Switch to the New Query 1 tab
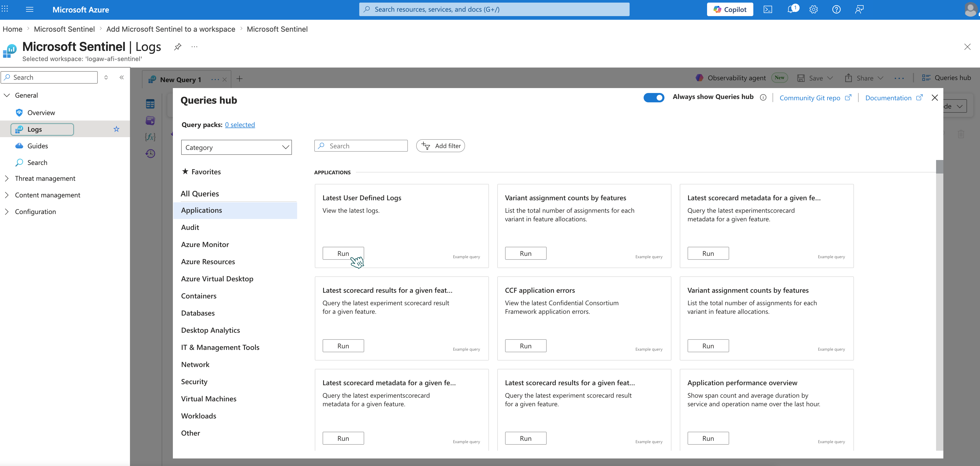 pos(180,79)
